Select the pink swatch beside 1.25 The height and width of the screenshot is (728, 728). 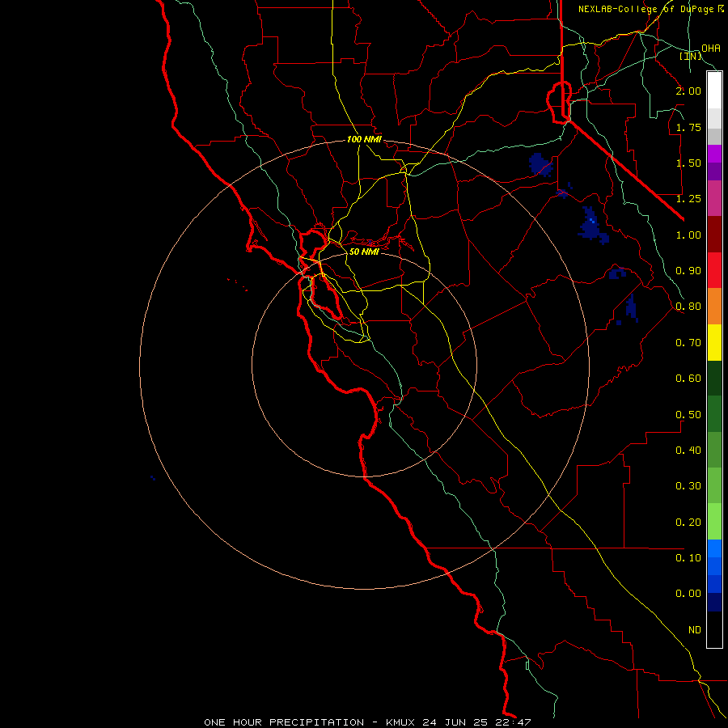coord(714,198)
